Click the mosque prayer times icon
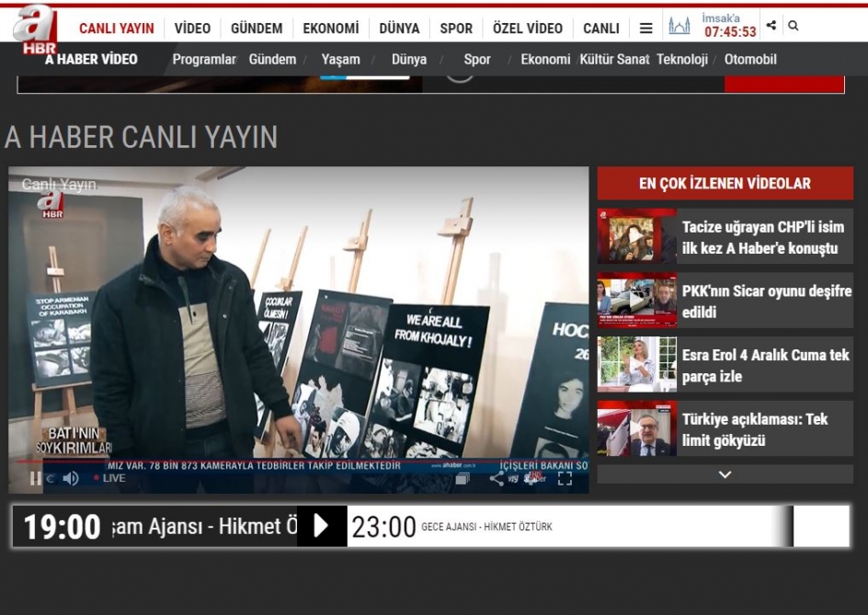This screenshot has height=615, width=868. click(680, 26)
